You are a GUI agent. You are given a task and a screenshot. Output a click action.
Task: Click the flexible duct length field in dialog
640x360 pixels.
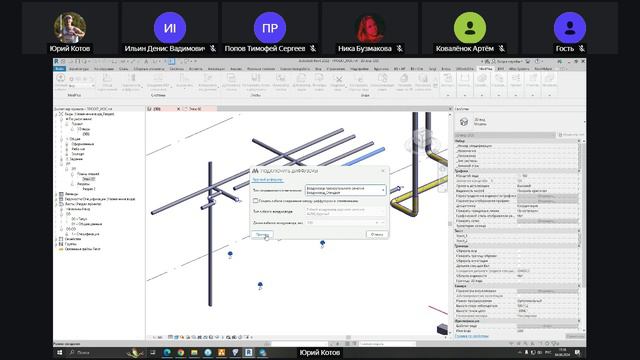pos(345,222)
